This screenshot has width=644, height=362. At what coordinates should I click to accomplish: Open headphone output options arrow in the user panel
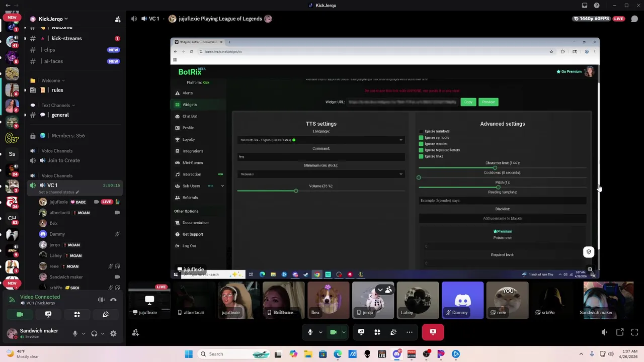tap(103, 333)
